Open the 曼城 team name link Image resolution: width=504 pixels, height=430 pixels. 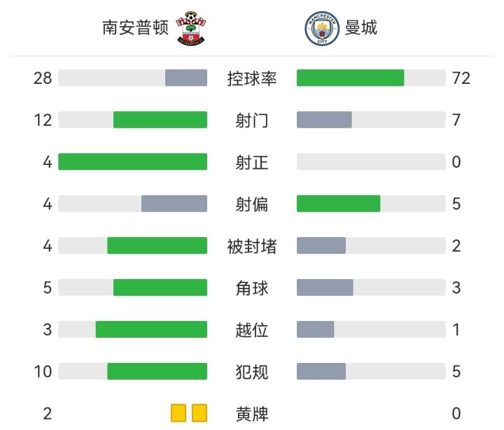[x=360, y=28]
